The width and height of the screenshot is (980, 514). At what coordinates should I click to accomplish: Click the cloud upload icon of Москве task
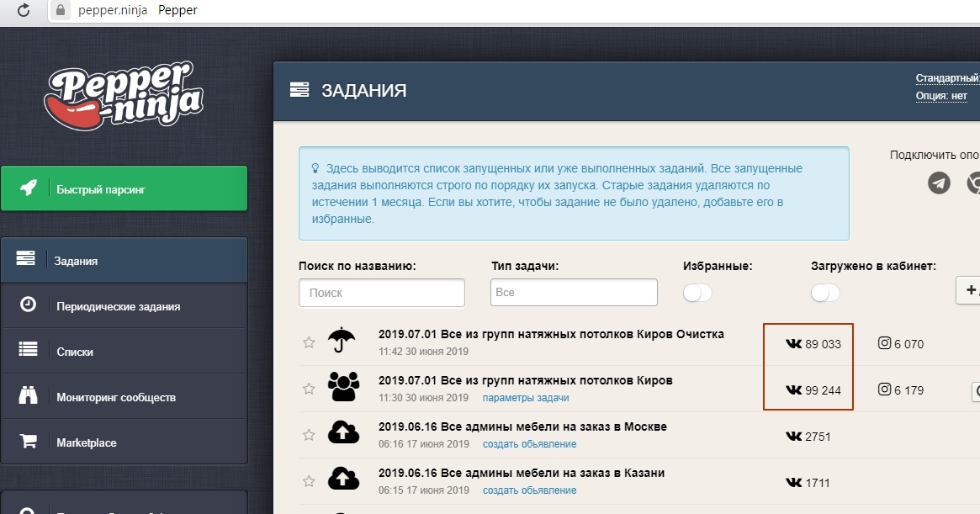[x=344, y=432]
